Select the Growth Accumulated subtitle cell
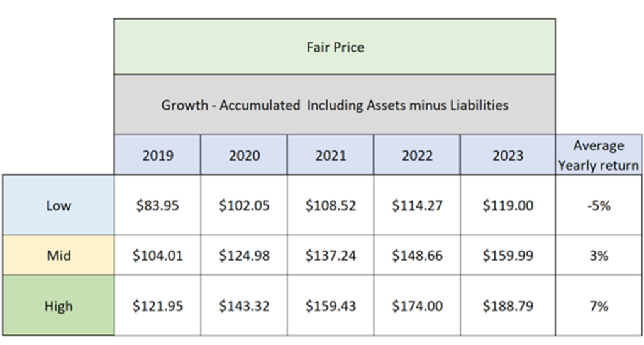The height and width of the screenshot is (345, 644). 335,105
